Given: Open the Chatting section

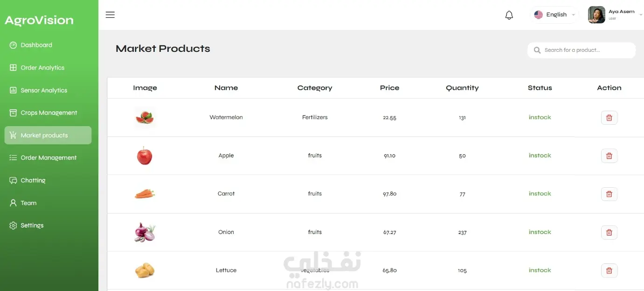Looking at the screenshot, I should [33, 180].
